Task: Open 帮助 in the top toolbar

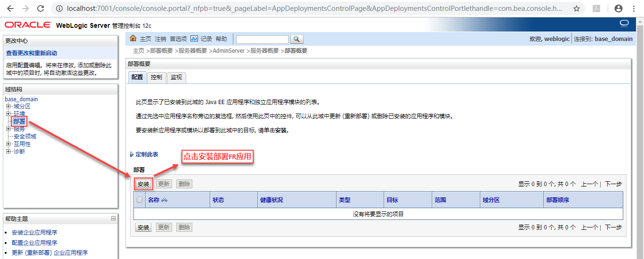Action: pos(221,39)
